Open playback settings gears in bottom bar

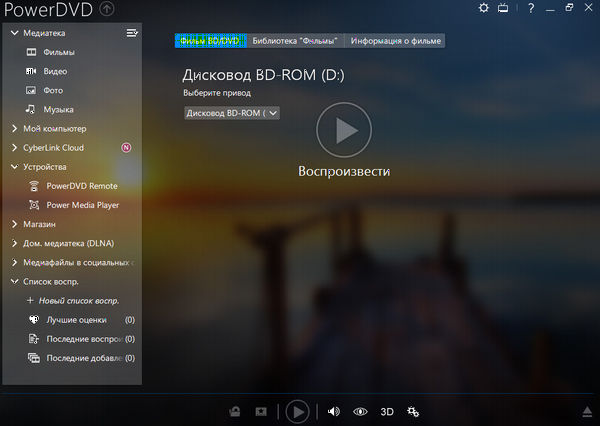pos(413,411)
